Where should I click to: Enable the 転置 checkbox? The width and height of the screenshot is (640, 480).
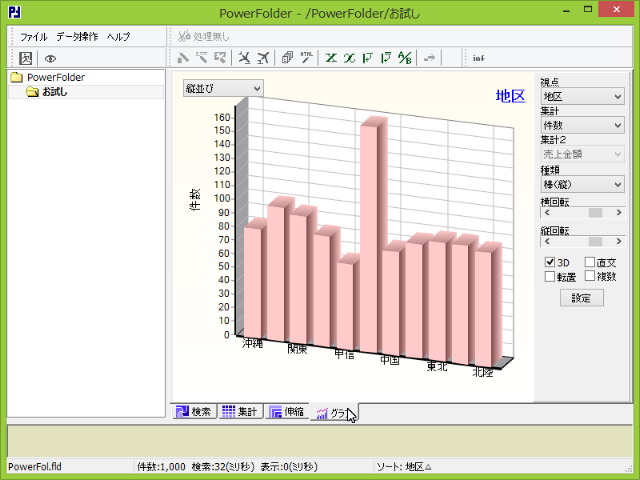(550, 276)
